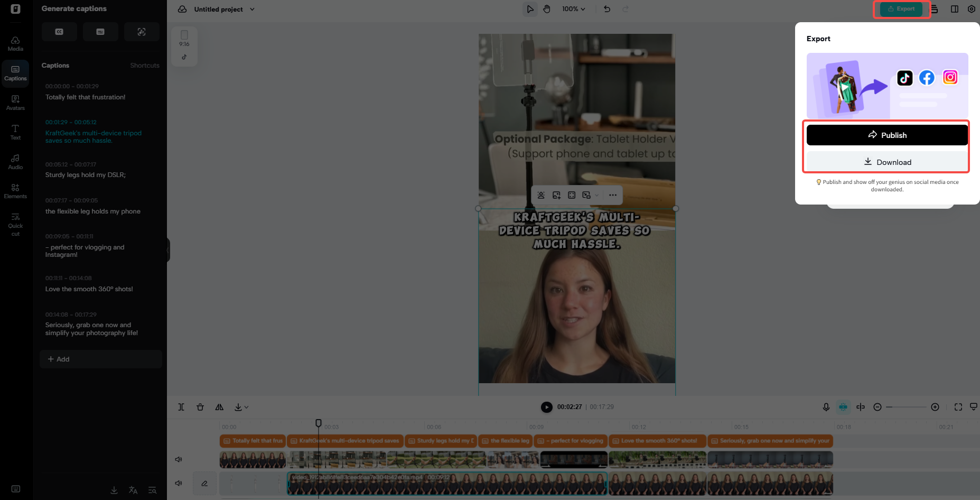Switch to the Shortcuts tab
980x500 pixels.
[x=145, y=65]
